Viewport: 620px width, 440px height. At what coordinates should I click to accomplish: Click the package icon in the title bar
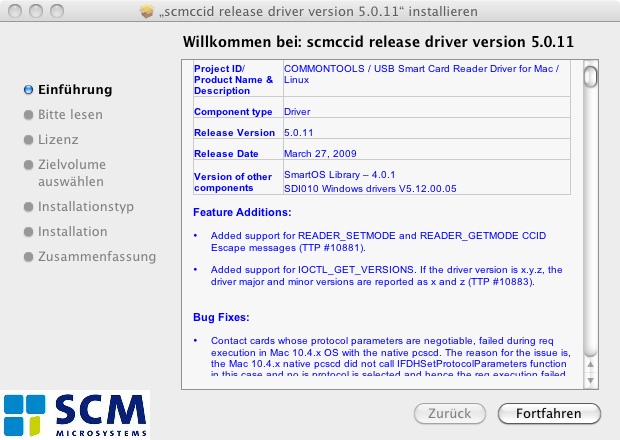[x=151, y=11]
